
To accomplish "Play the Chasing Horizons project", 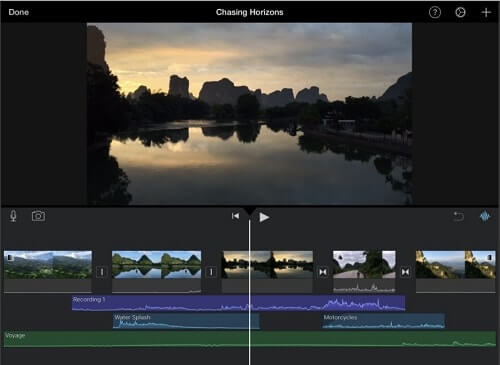I will click(264, 217).
